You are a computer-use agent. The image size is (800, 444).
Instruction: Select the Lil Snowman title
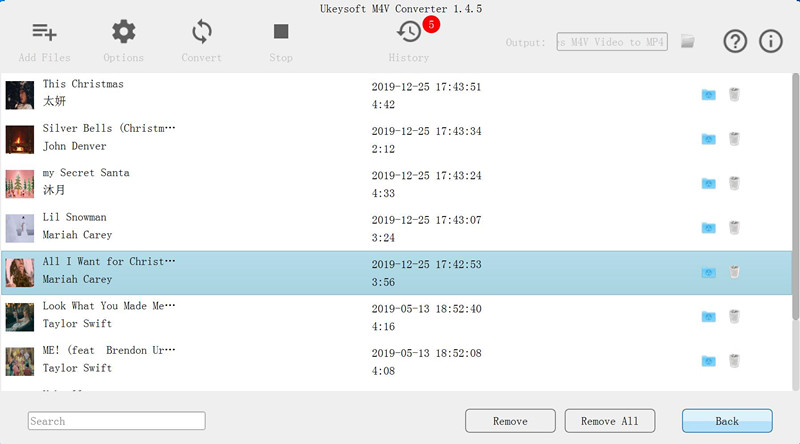(74, 217)
